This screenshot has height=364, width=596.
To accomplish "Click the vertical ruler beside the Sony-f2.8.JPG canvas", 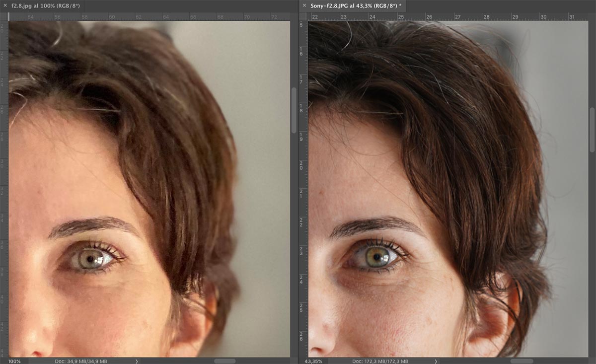I will (303, 189).
